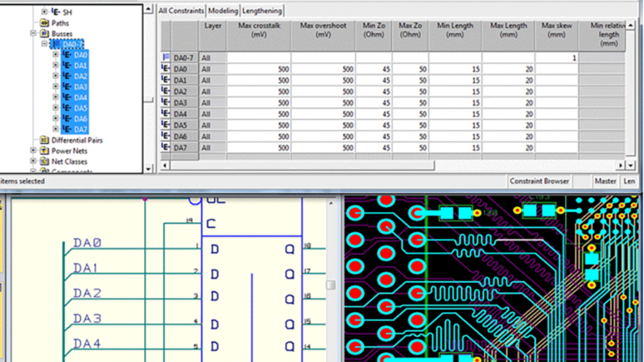Click the Max skew cell for DA0-7
Image resolution: width=644 pixels, height=362 pixels.
coord(557,58)
